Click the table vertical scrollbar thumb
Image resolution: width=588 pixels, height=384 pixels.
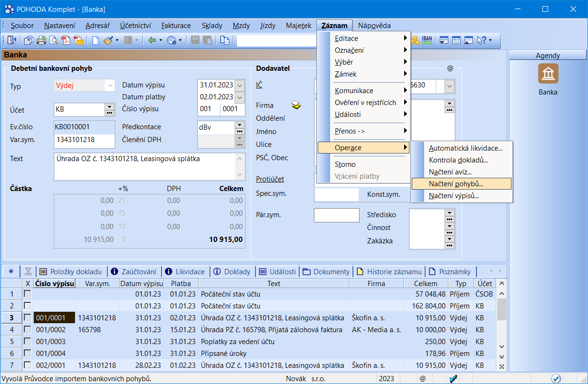502,309
